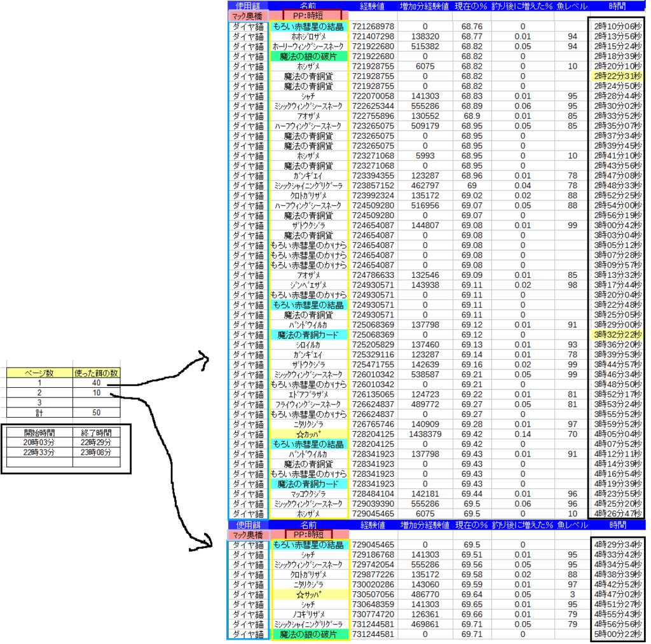651x644 pixels.
Task: Click the マッコウクジラ name cell
Action: 308,493
